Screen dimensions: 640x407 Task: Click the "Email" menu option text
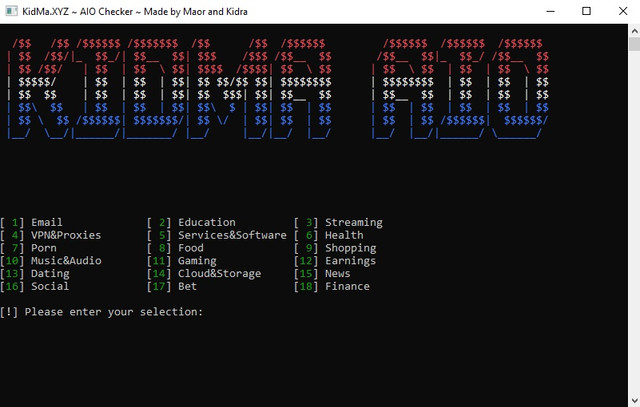[47, 222]
